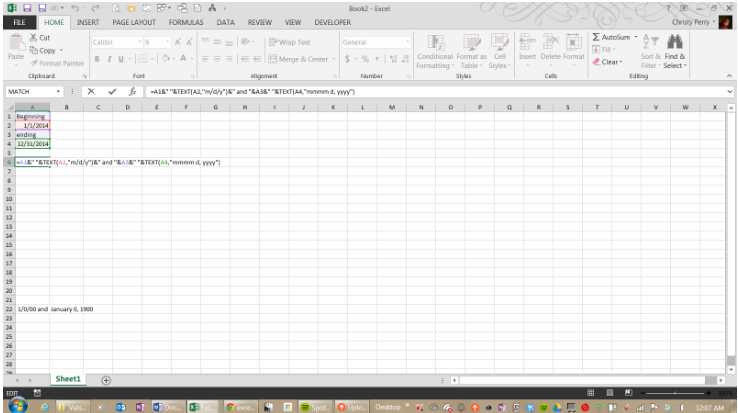This screenshot has width=738, height=413.
Task: Open the Find & Select menu
Action: pos(675,51)
